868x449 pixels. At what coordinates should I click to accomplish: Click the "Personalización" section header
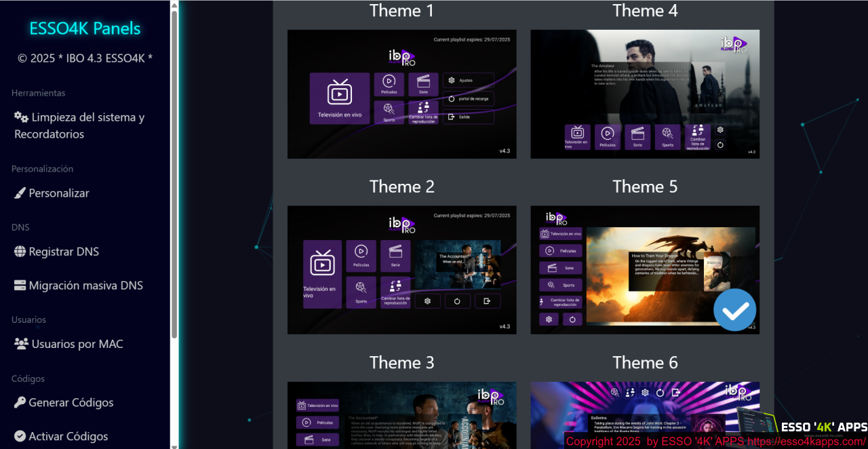[42, 169]
